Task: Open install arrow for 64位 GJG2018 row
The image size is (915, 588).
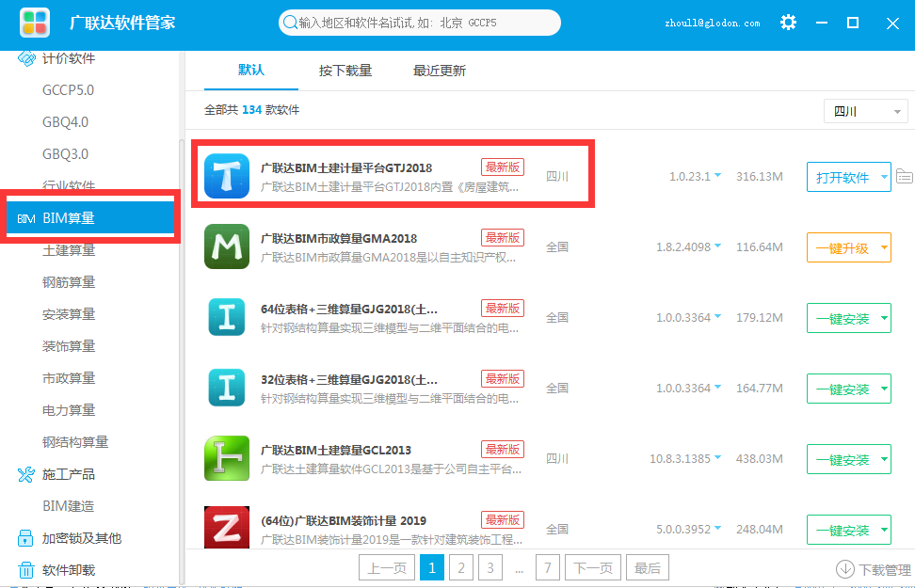Action: [884, 318]
